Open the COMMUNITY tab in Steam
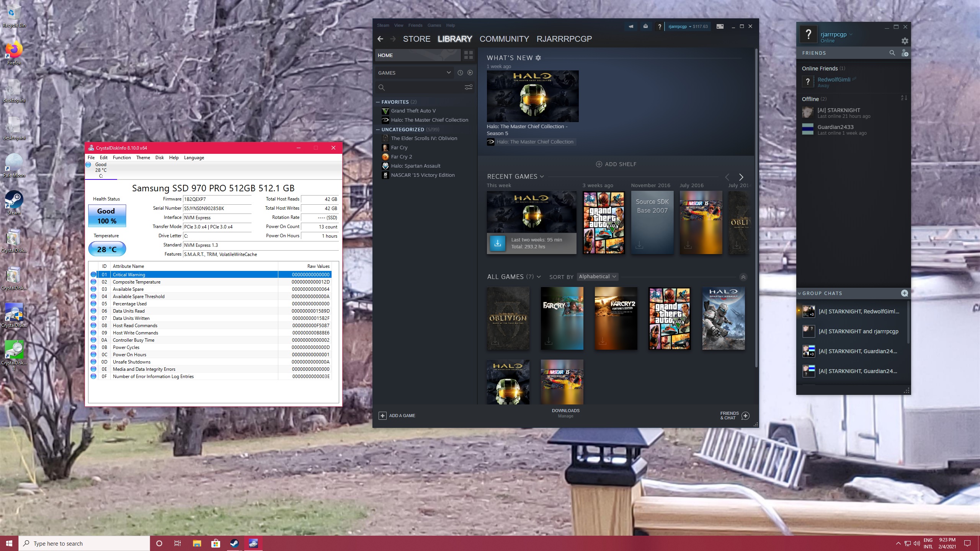Image resolution: width=980 pixels, height=551 pixels. pyautogui.click(x=504, y=39)
